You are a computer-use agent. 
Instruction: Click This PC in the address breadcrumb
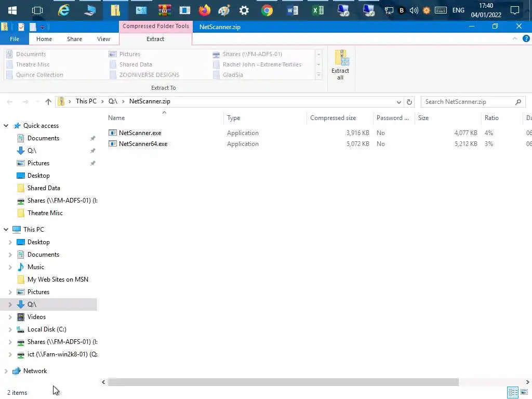click(86, 101)
